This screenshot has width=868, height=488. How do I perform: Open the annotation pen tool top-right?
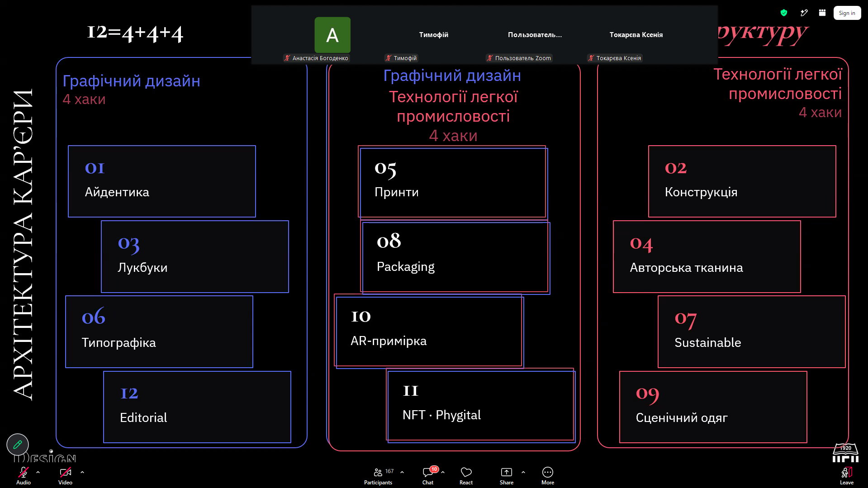[804, 13]
